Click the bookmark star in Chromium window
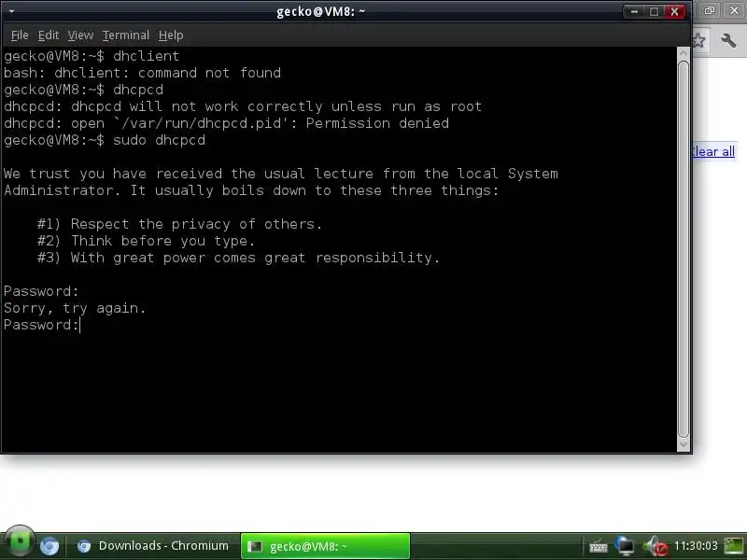The image size is (747, 560). tap(698, 40)
